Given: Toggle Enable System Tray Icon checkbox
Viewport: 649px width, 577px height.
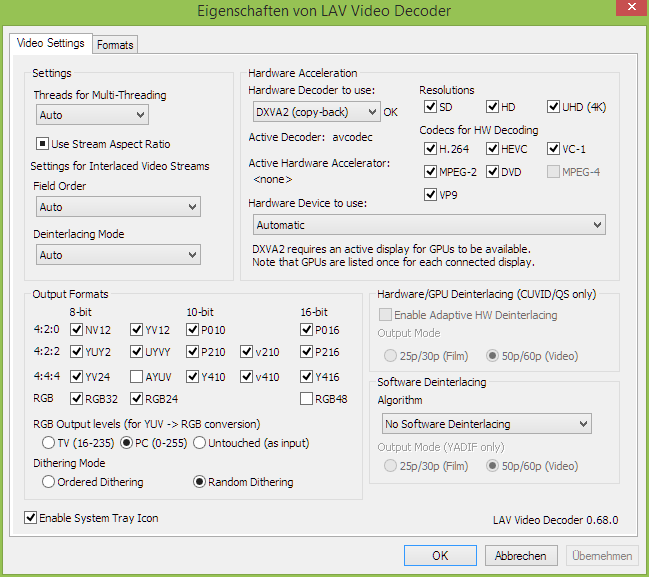Looking at the screenshot, I should [31, 518].
